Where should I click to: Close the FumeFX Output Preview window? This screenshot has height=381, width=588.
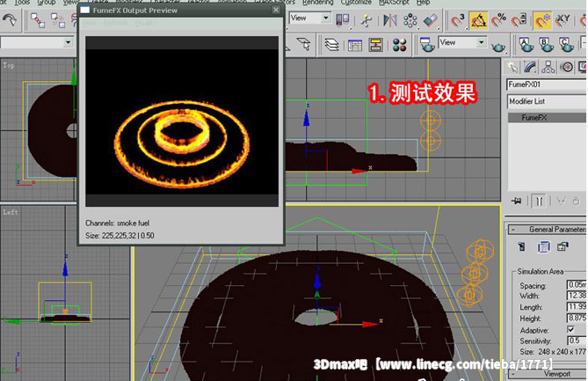pos(276,11)
